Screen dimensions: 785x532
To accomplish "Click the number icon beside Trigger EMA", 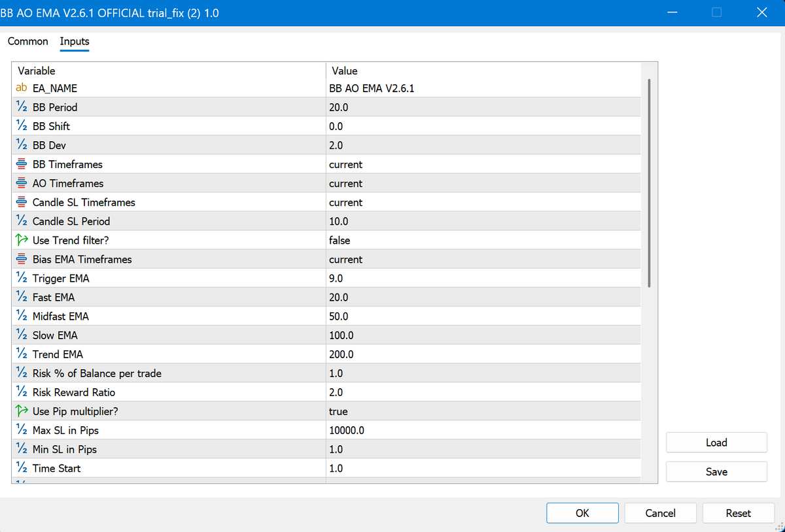I will [21, 278].
